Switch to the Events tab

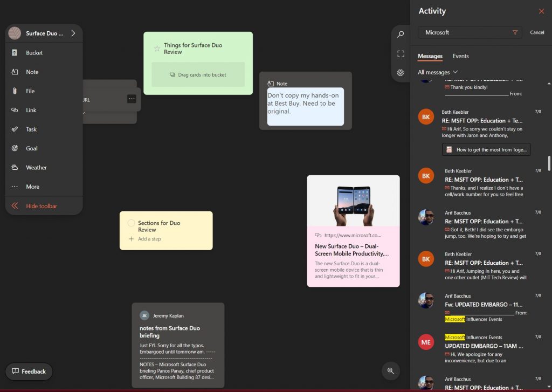pos(460,56)
